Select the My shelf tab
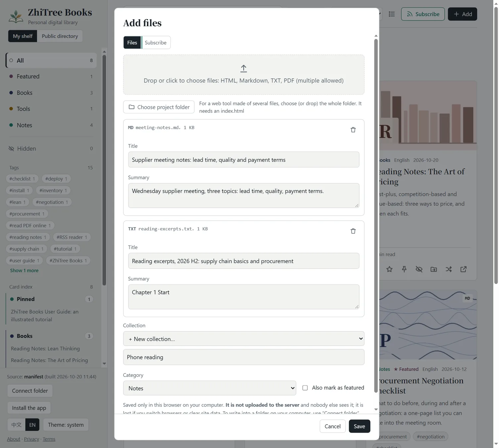Image resolution: width=499 pixels, height=448 pixels. click(23, 36)
